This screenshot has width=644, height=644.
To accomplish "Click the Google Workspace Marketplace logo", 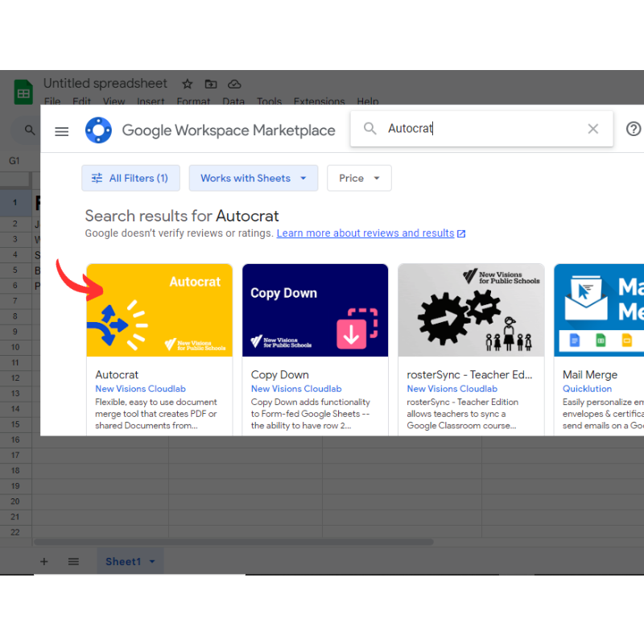I will click(98, 130).
